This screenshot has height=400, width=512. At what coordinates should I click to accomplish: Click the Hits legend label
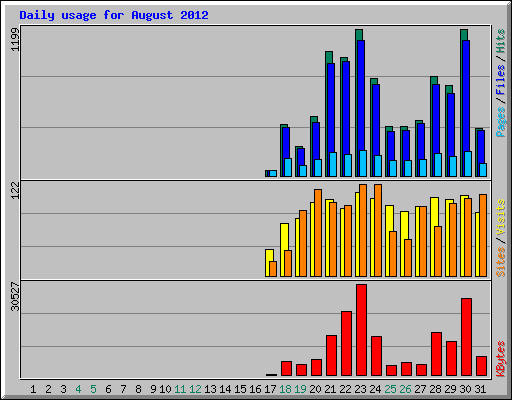point(501,41)
